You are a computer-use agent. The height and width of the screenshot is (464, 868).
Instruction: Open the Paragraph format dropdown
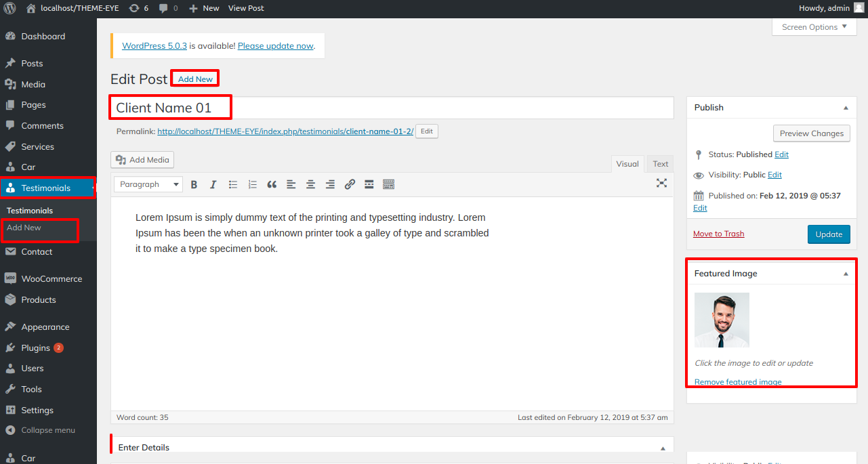click(148, 184)
